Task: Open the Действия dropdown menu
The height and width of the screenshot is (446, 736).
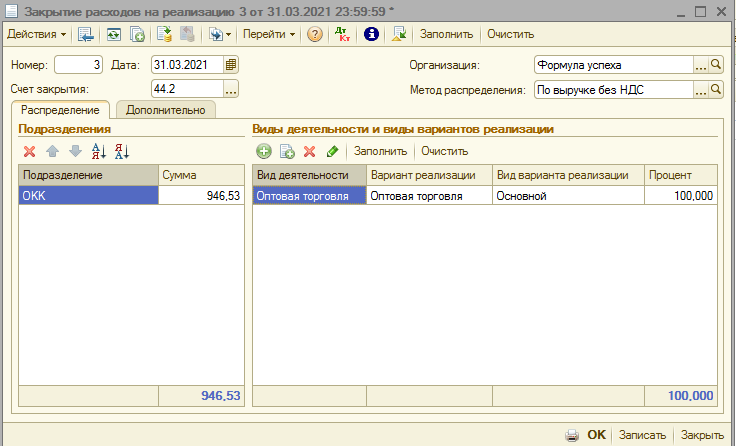Action: coord(37,34)
